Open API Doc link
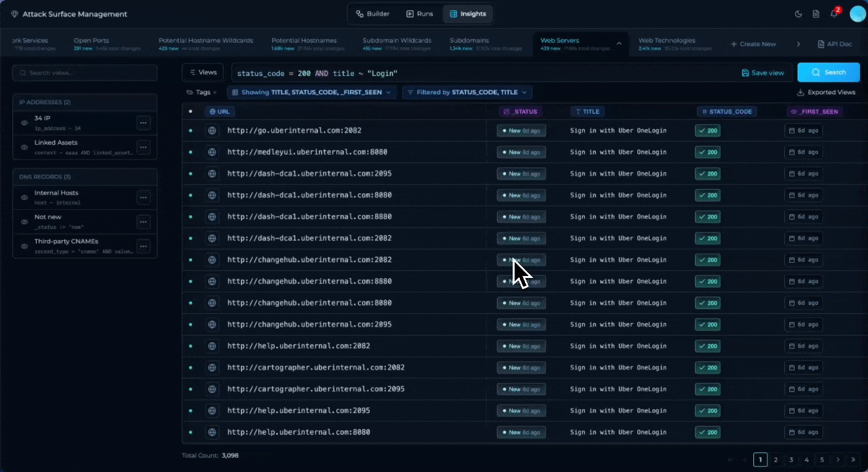Viewport: 868px width, 472px height. pos(835,44)
